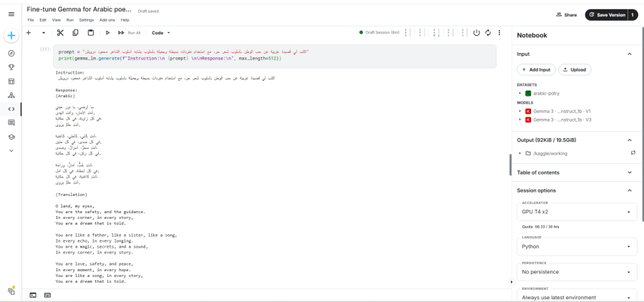This screenshot has height=302, width=644.
Task: Expand Gemma 3 instruct_1b V3 model
Action: pos(520,120)
